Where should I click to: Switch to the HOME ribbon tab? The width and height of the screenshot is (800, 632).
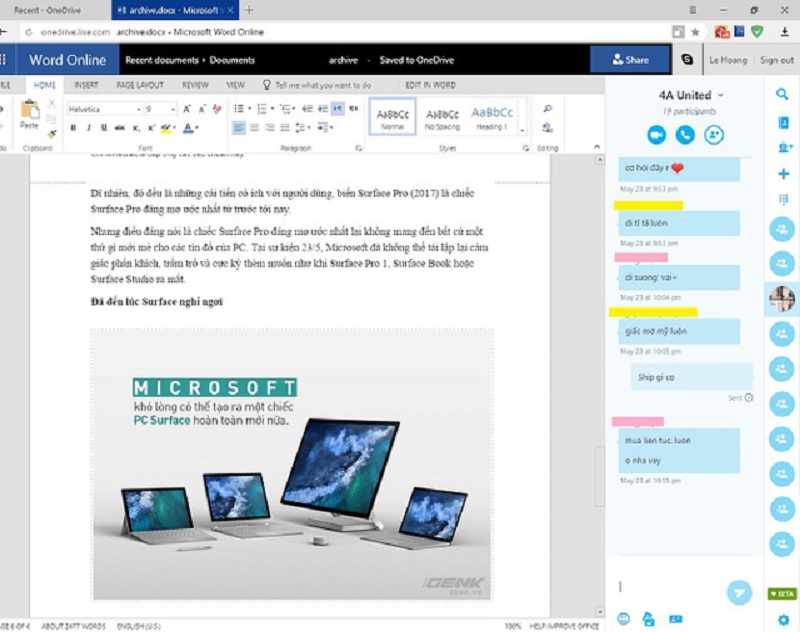(44, 85)
